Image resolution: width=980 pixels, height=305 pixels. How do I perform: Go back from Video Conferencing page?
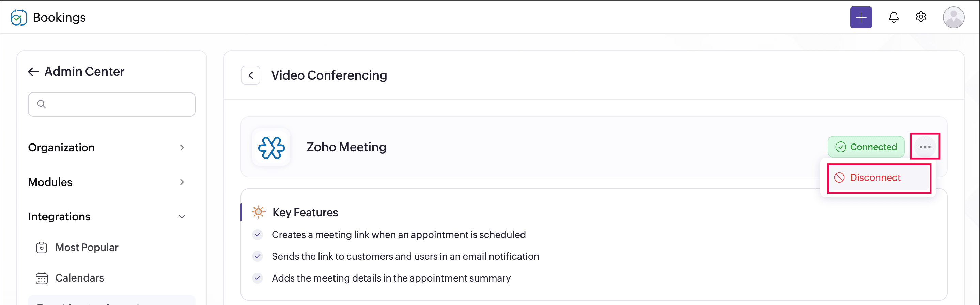(x=251, y=75)
